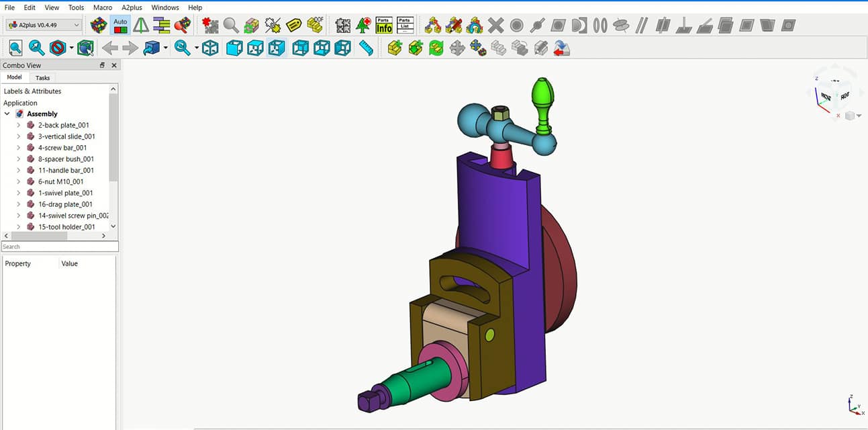868x430 pixels.
Task: Switch to the Model tab
Action: [14, 77]
